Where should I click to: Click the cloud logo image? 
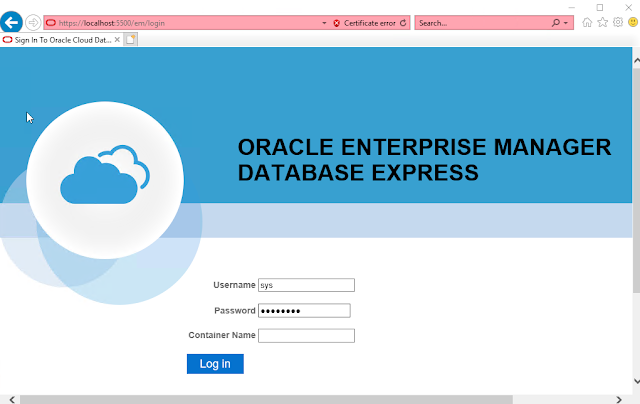coord(105,180)
